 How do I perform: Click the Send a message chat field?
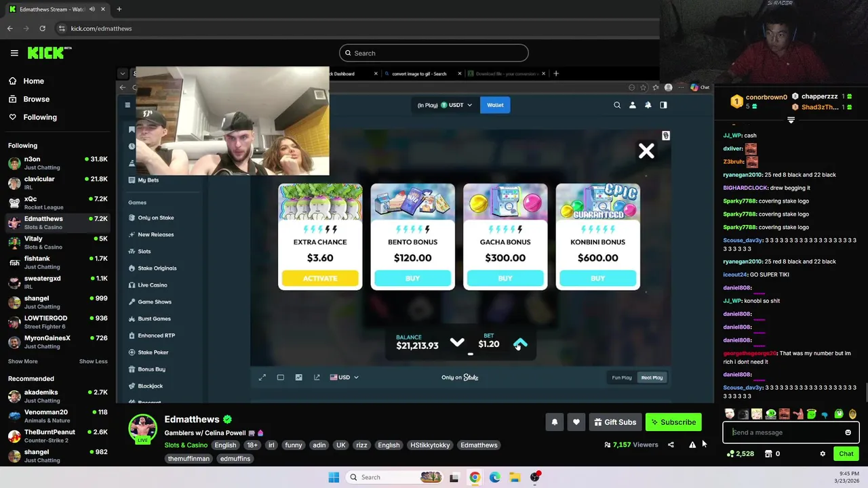[784, 432]
